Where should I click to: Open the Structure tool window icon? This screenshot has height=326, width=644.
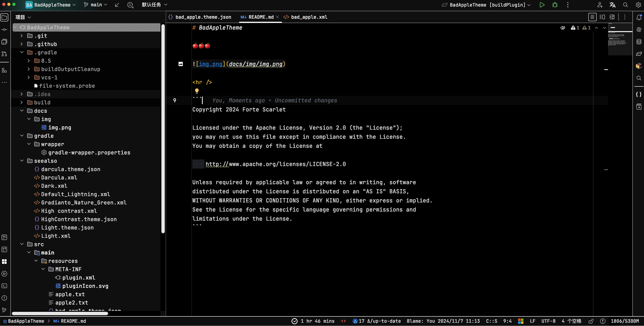tap(5, 71)
